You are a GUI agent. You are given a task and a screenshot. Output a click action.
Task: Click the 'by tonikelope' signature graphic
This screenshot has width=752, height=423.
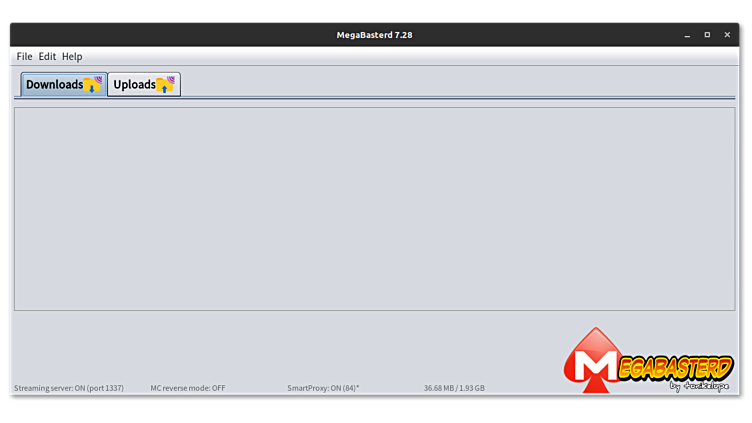click(x=700, y=386)
